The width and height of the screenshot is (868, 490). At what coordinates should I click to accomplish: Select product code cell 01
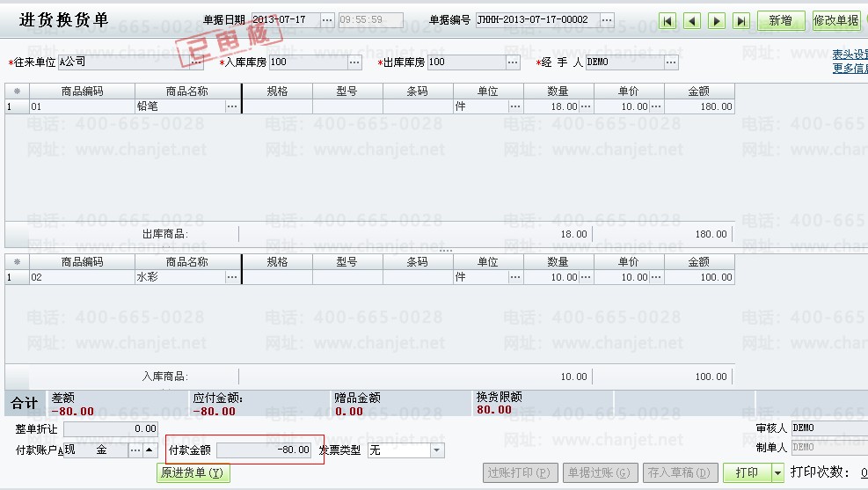[82, 106]
